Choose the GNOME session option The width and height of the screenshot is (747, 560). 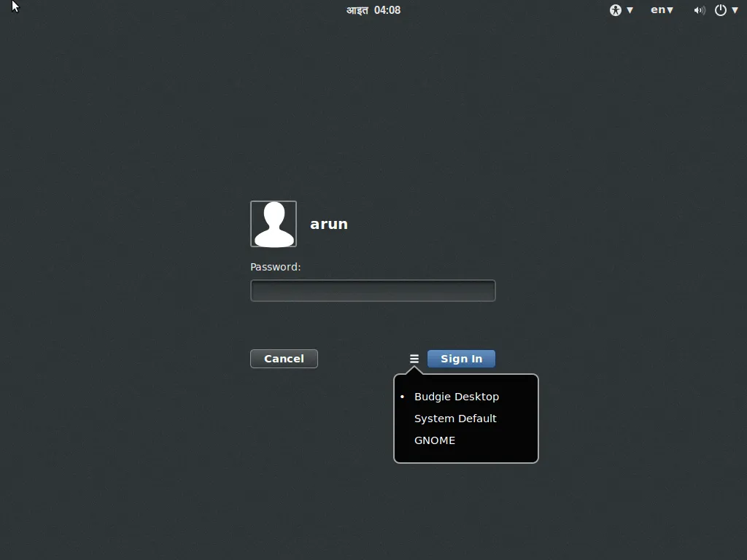[x=435, y=440]
